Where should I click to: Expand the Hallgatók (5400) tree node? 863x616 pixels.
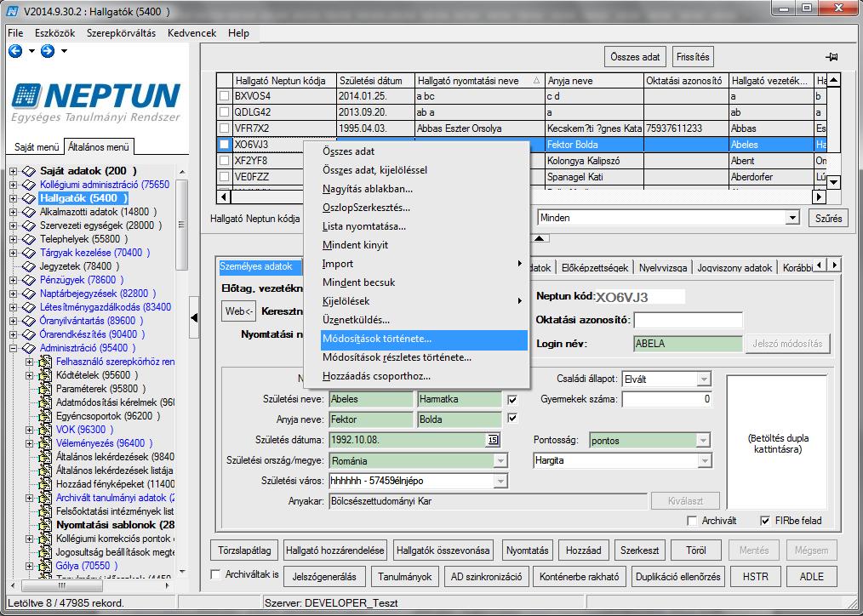(x=14, y=198)
